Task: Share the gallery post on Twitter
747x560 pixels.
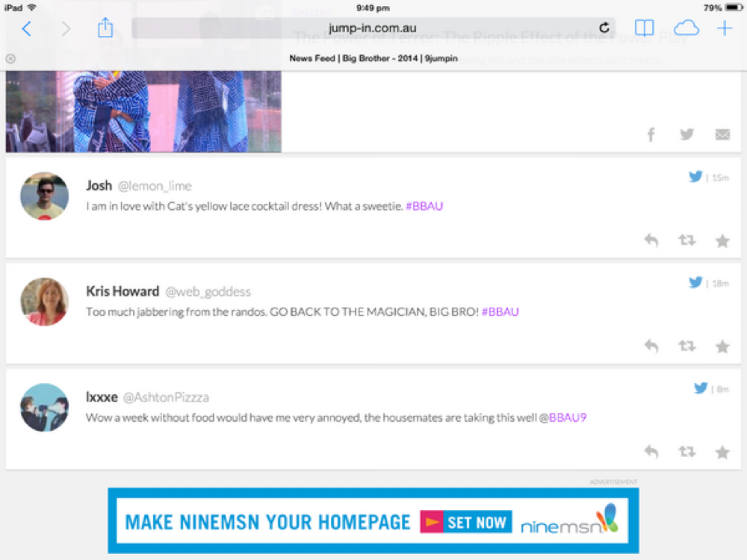Action: [x=686, y=134]
